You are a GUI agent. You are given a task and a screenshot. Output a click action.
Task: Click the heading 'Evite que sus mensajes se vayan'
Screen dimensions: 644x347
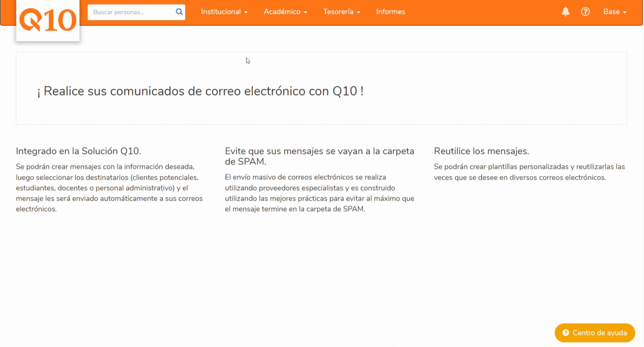(x=319, y=156)
